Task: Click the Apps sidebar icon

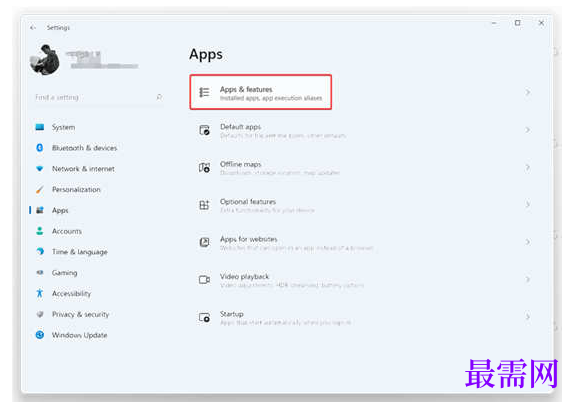Action: tap(40, 210)
